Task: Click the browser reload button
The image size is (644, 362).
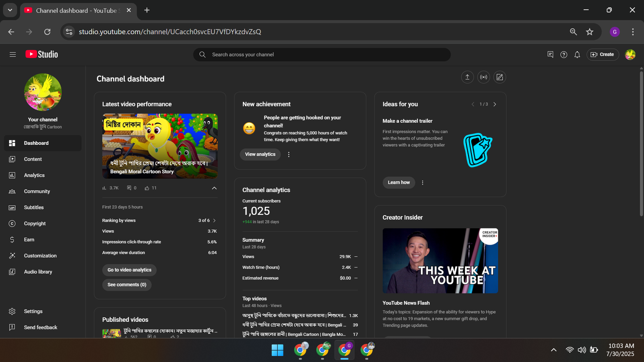Action: pos(47,32)
